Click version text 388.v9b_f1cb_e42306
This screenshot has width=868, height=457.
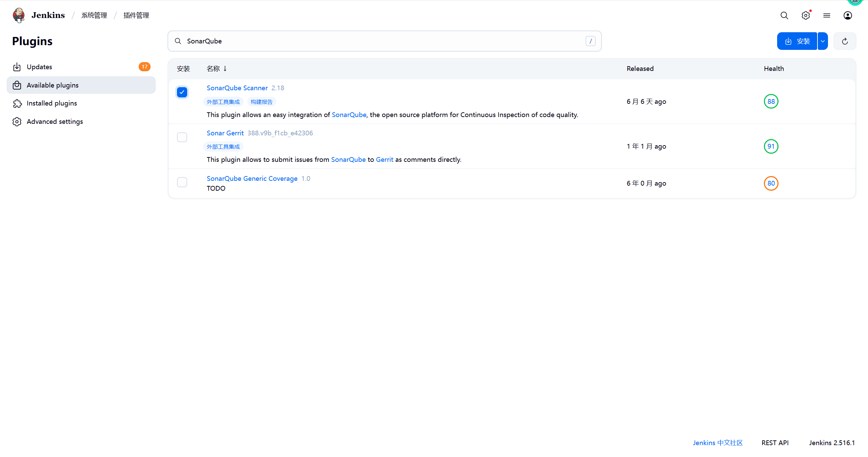click(x=280, y=133)
